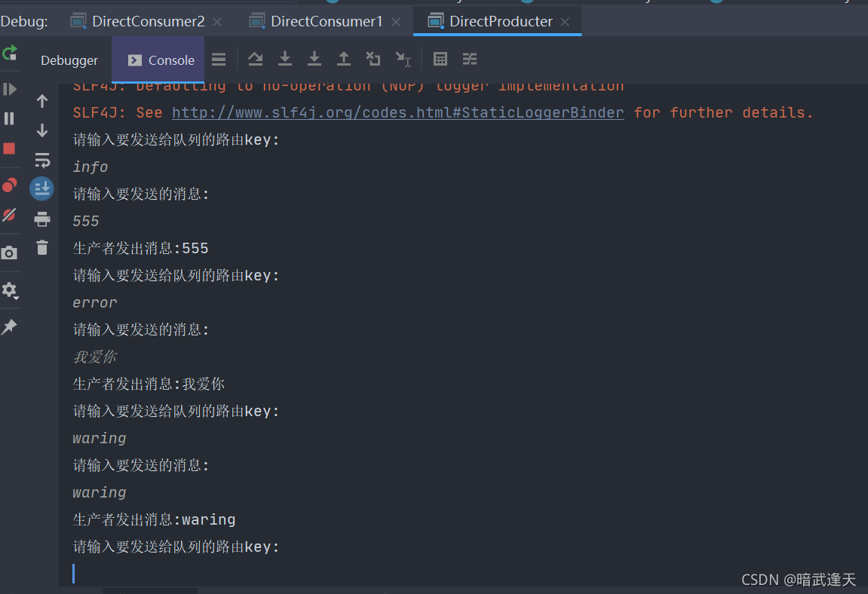Screen dimensions: 868x594
Task: Open Evaluate Expression calculator icon
Action: pyautogui.click(x=440, y=59)
